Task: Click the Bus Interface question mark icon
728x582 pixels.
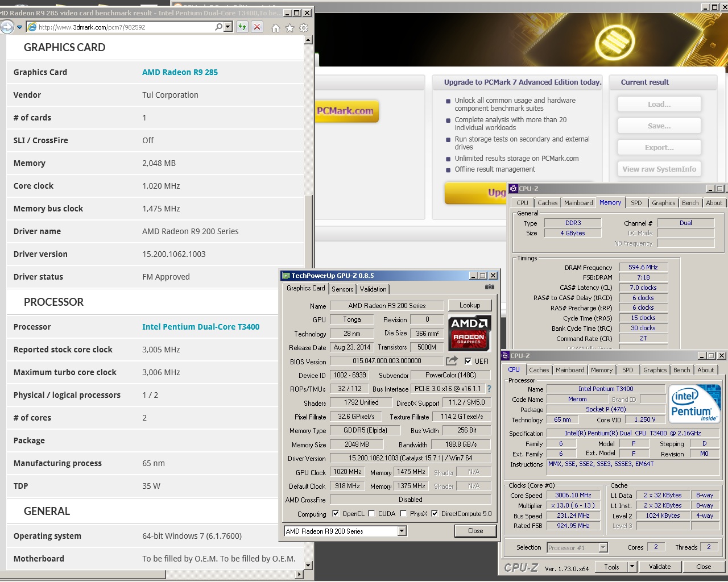Action: [x=489, y=389]
